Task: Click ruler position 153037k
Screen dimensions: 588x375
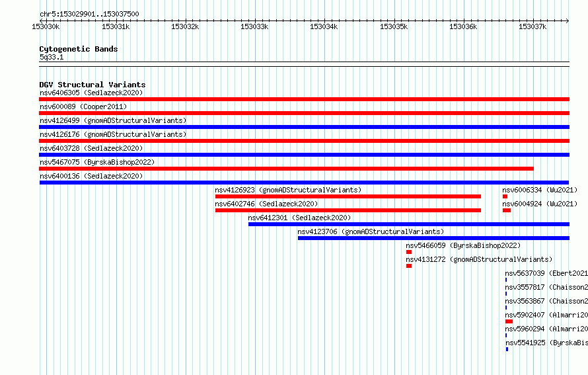Action: coord(533,26)
